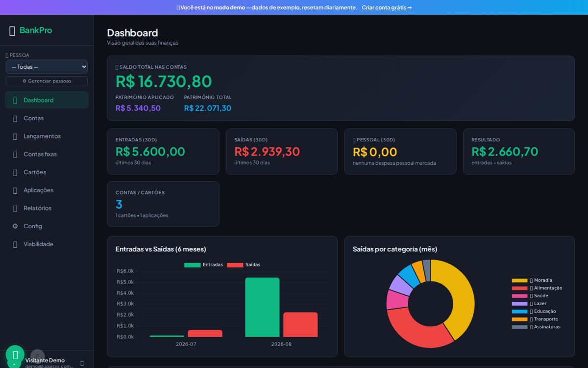
Task: Click the '2026-07' axis label
Action: click(x=186, y=344)
